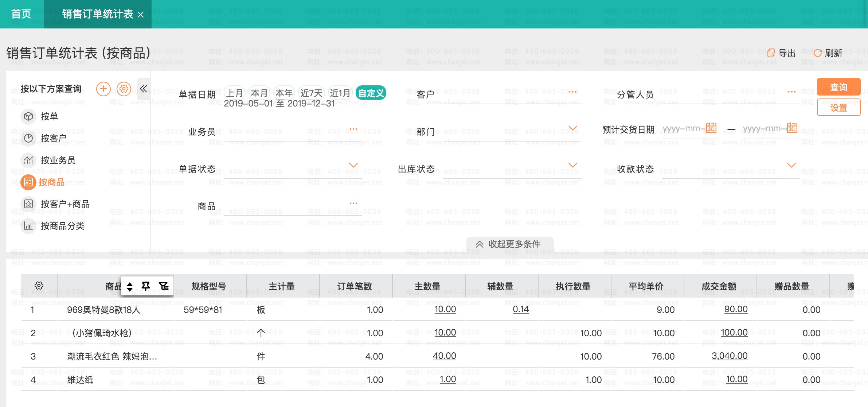Open query scheme settings gear icon
The height and width of the screenshot is (407, 868).
(124, 89)
